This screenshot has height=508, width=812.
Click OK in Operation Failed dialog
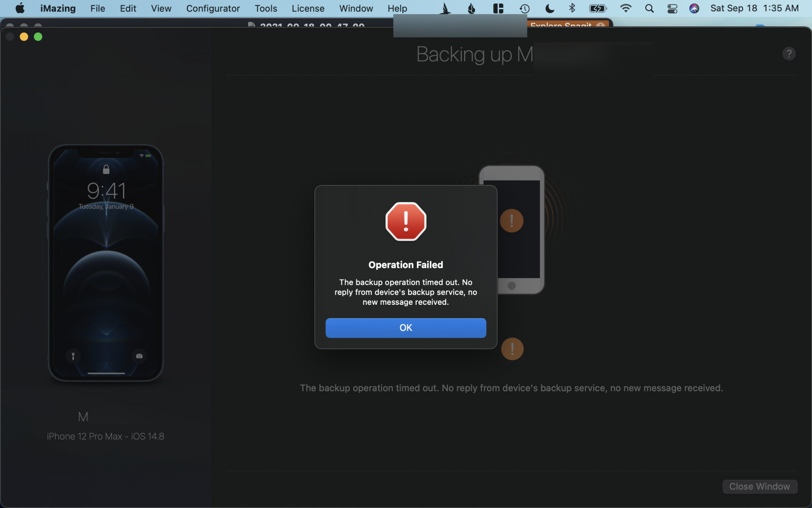coord(406,328)
